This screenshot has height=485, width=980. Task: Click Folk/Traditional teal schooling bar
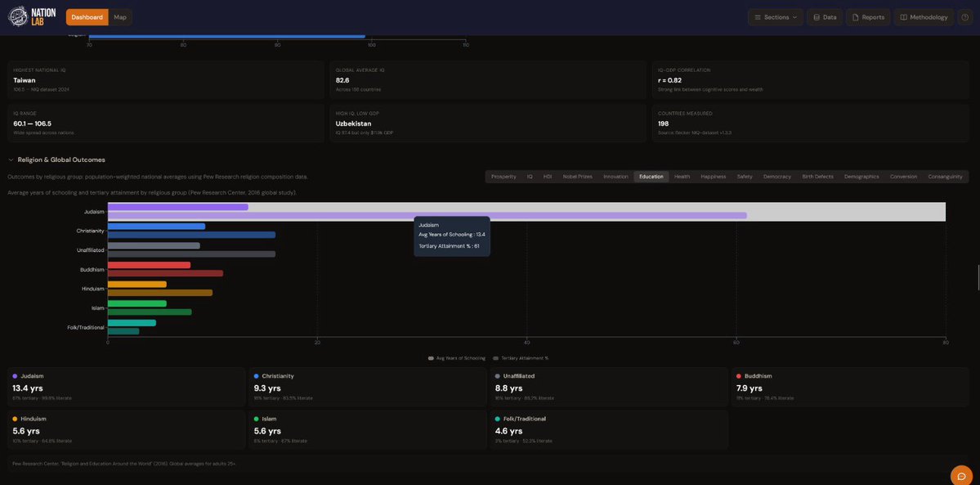[x=132, y=323]
